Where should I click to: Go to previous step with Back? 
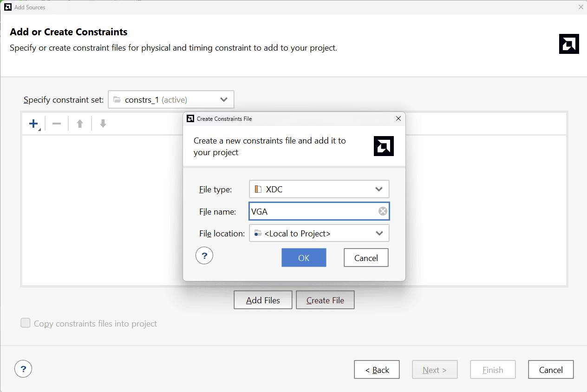pos(377,370)
